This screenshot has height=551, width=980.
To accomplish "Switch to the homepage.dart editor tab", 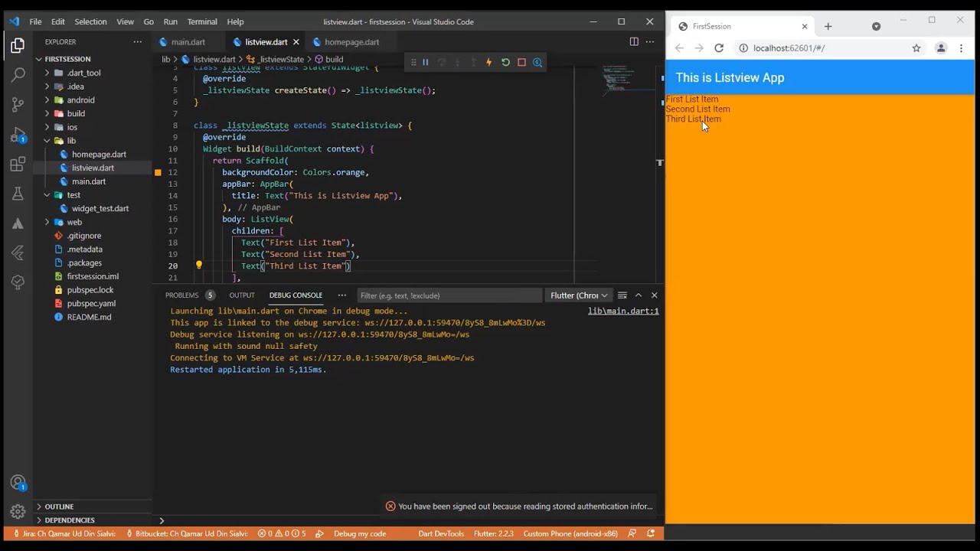I will tap(351, 42).
